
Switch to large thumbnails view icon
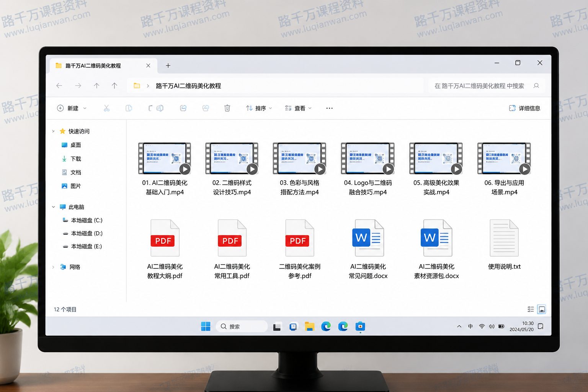[x=542, y=309]
